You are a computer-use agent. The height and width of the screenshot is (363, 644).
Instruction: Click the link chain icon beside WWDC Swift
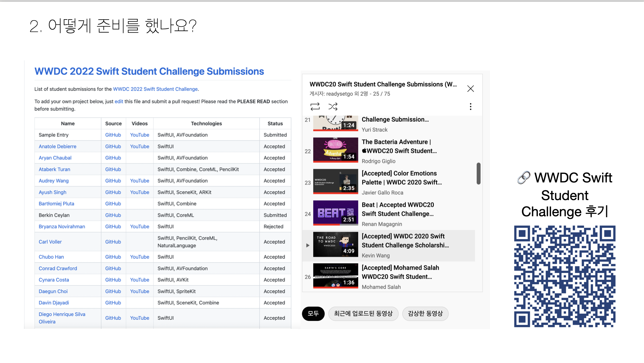524,178
